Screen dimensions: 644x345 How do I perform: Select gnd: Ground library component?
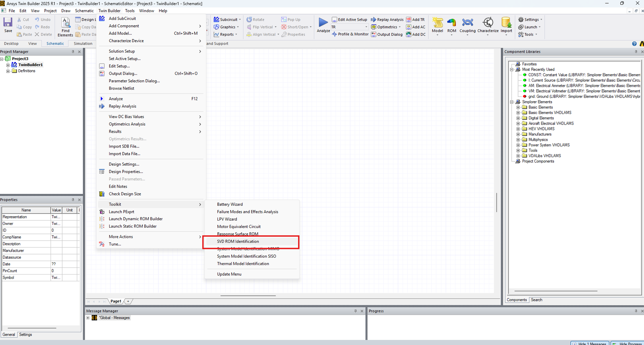pyautogui.click(x=581, y=97)
